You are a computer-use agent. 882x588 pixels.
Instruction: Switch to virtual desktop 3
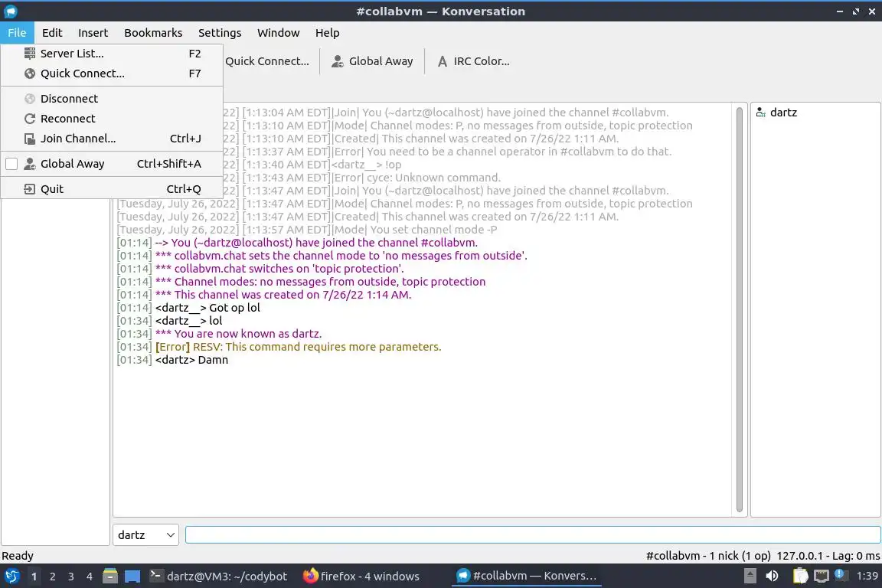click(71, 577)
